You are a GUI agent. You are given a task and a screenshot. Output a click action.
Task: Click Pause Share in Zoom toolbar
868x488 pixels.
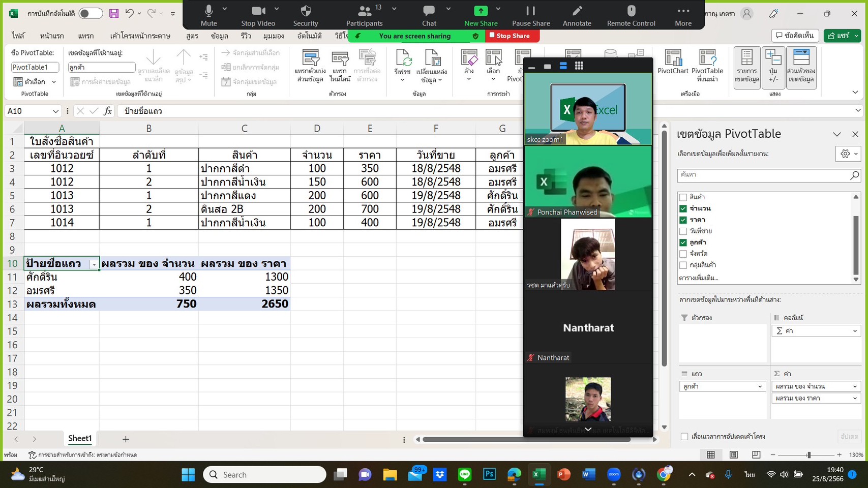pyautogui.click(x=531, y=15)
